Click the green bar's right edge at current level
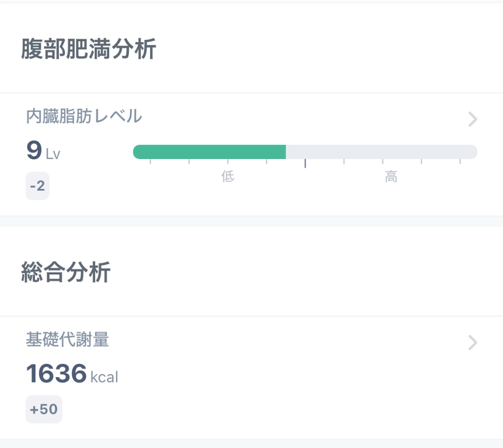This screenshot has height=448, width=503. (285, 152)
